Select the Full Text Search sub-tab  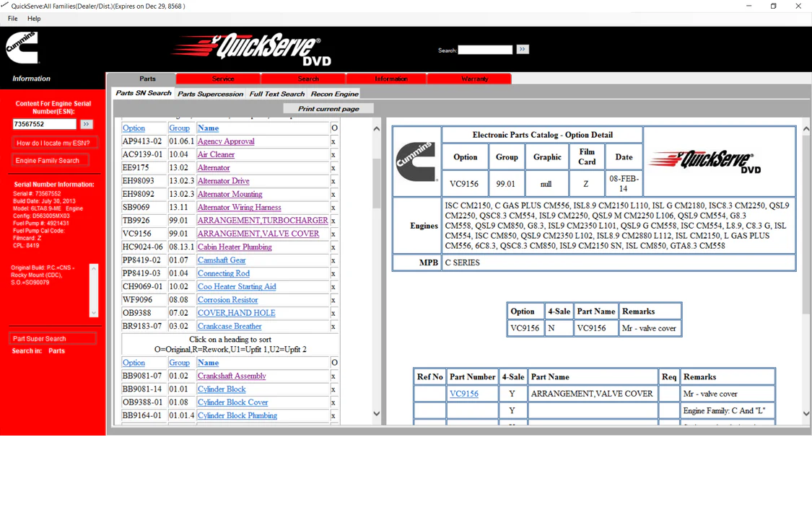pos(277,94)
